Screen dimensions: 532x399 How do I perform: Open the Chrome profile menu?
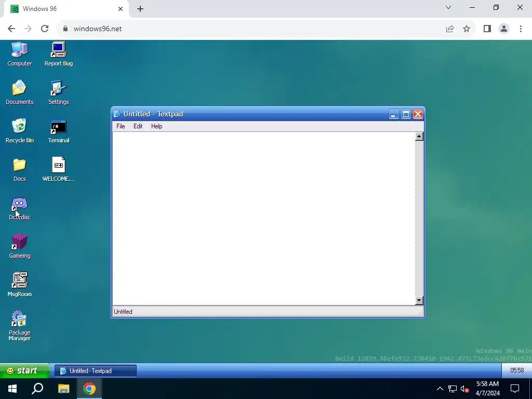pyautogui.click(x=504, y=29)
